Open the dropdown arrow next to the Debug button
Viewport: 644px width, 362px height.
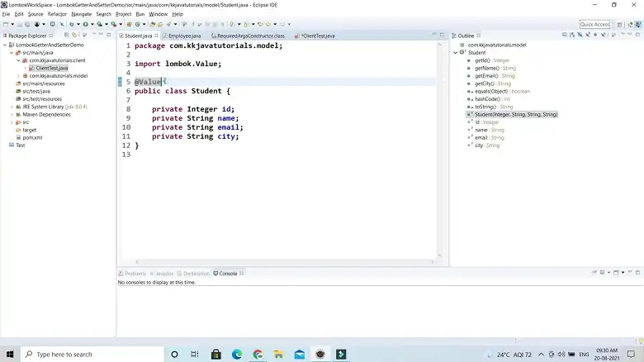coord(78,24)
